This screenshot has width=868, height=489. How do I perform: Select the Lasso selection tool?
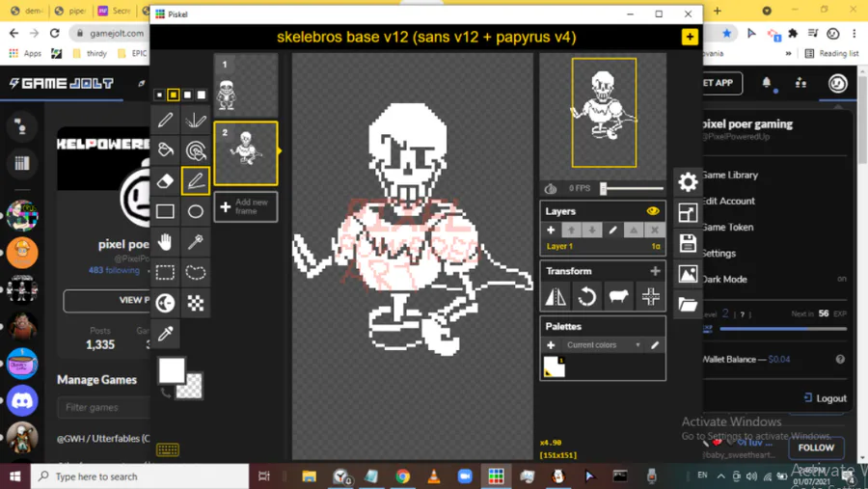click(x=196, y=272)
